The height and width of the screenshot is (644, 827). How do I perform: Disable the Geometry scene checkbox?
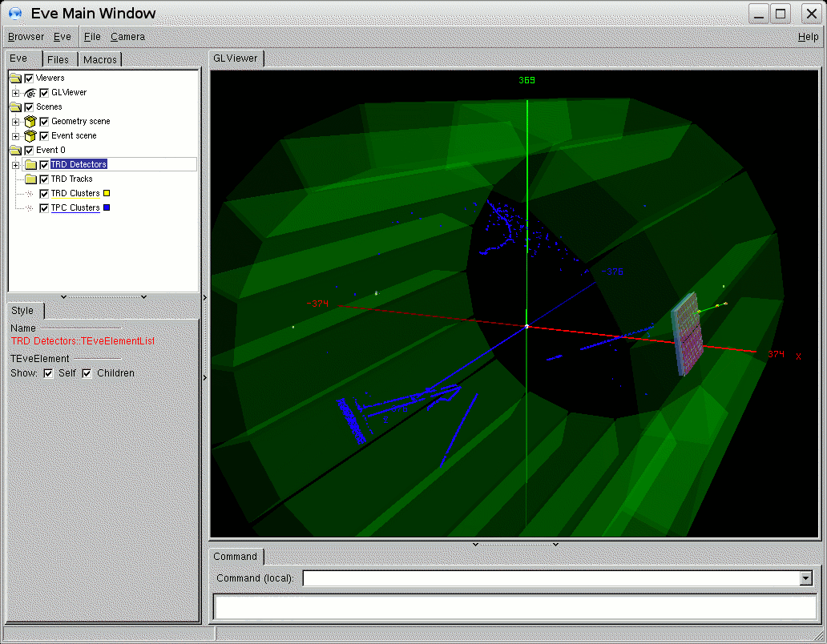click(44, 122)
